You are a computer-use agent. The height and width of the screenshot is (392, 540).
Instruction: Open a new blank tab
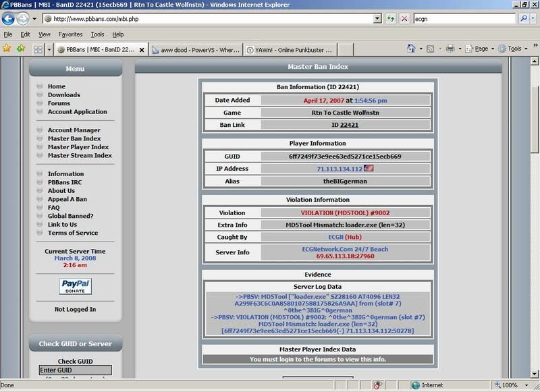(x=346, y=50)
